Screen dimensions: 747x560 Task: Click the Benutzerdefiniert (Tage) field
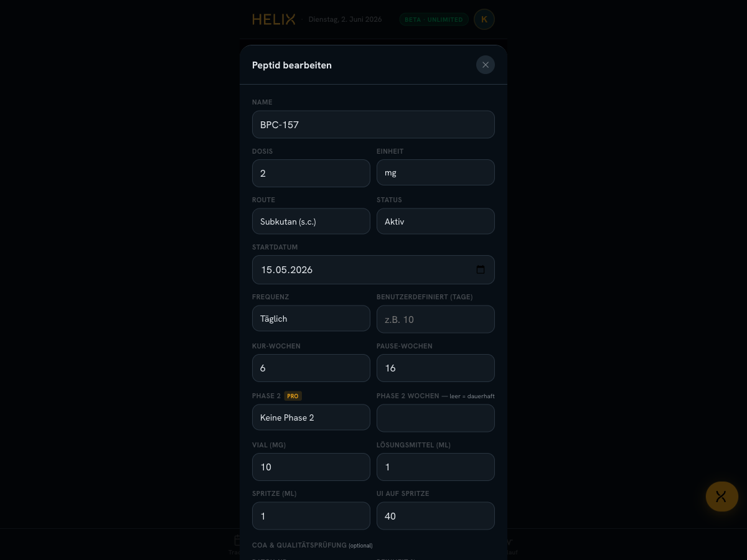436,319
